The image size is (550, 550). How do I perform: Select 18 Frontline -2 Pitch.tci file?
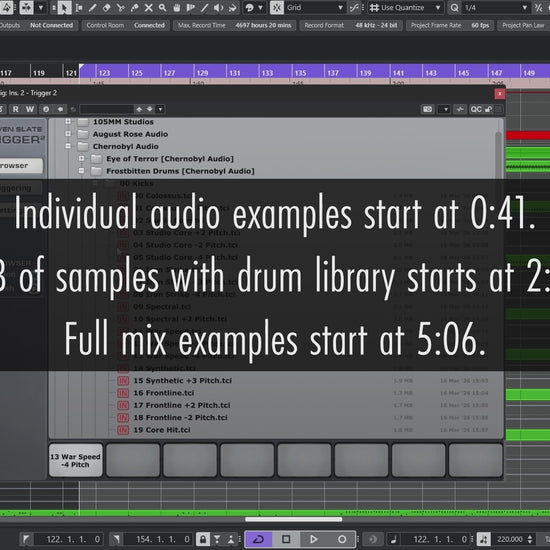(180, 417)
